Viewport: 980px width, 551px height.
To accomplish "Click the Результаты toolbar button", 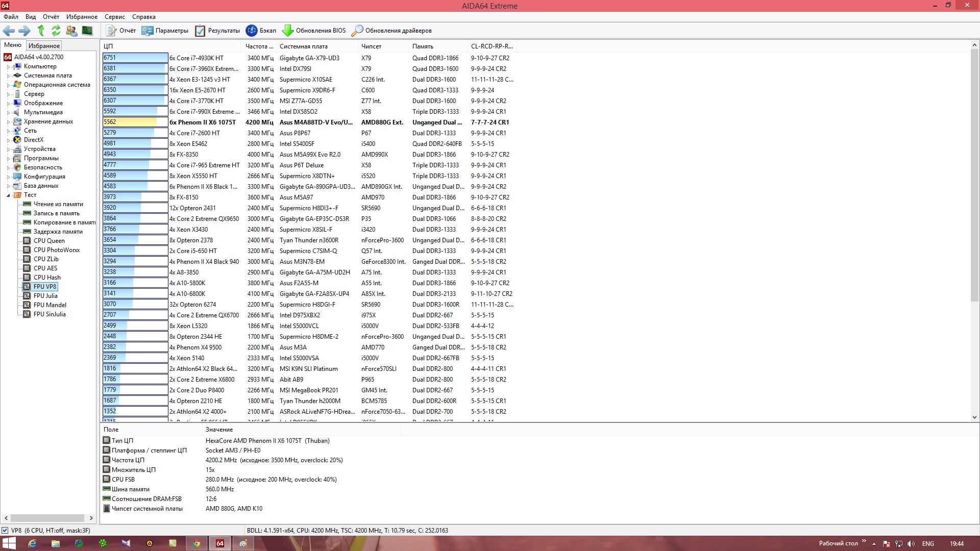I will 217,31.
